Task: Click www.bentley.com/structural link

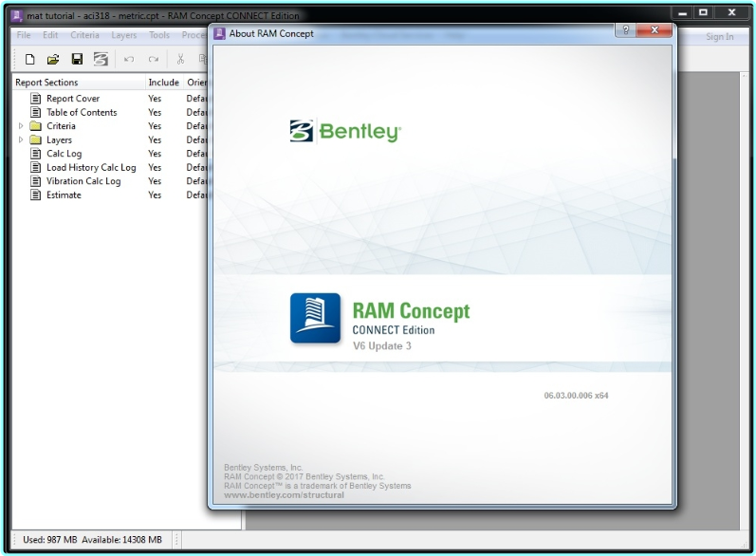Action: tap(284, 495)
